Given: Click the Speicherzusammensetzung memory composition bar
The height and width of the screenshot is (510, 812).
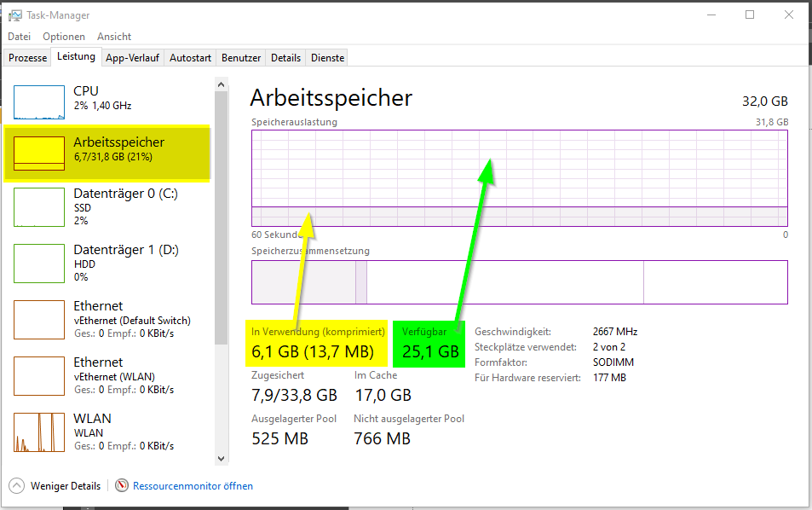Looking at the screenshot, I should [519, 282].
